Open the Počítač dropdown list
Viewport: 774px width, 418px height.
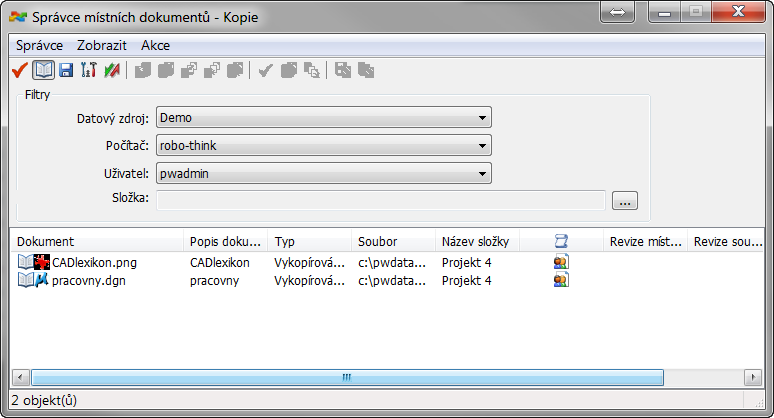click(x=481, y=146)
